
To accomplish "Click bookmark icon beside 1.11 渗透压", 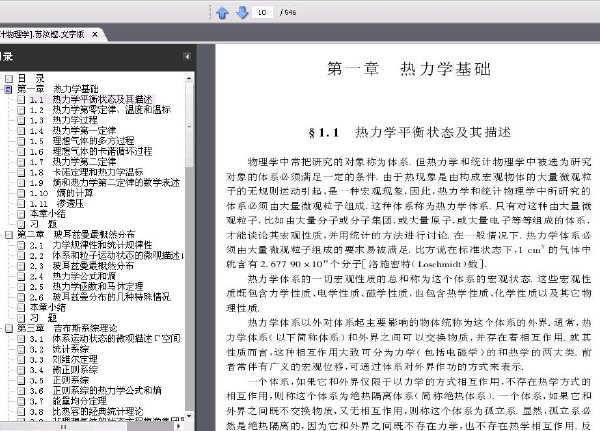I will tap(21, 204).
